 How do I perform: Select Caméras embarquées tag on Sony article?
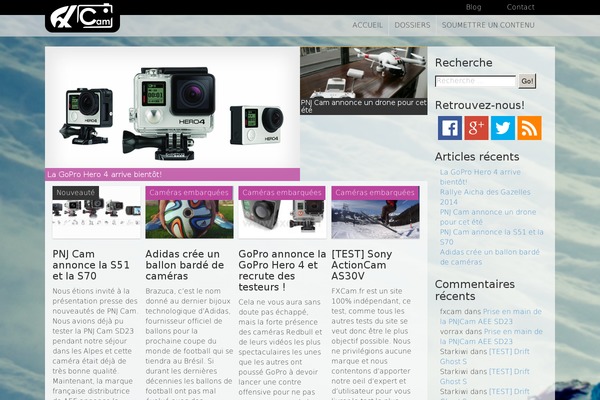pyautogui.click(x=375, y=193)
